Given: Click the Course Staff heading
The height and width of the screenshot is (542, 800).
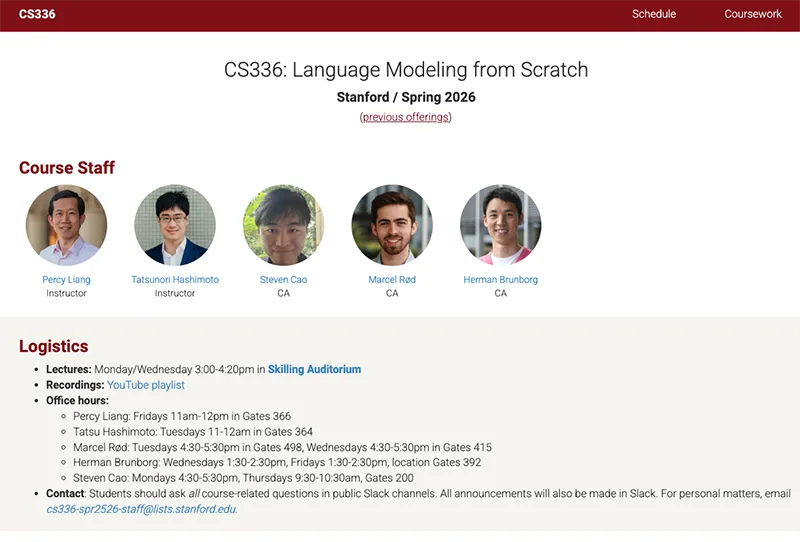Looking at the screenshot, I should click(x=67, y=167).
